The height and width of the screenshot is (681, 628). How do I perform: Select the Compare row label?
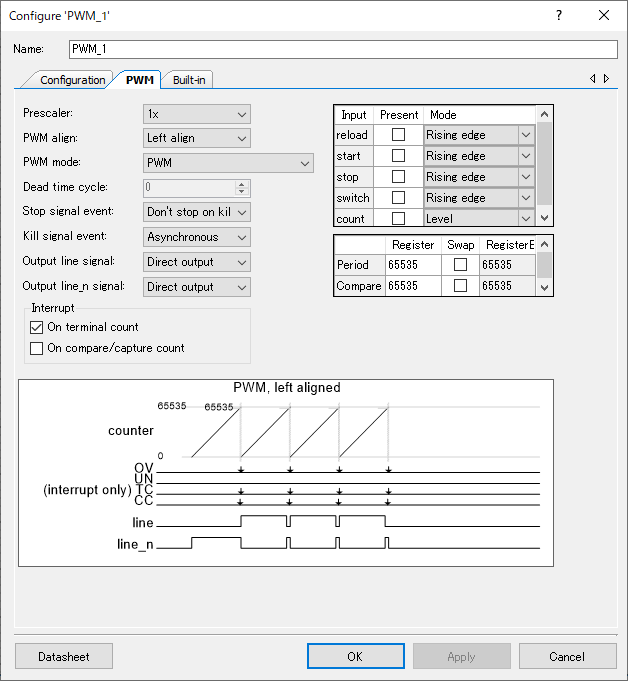click(x=360, y=286)
